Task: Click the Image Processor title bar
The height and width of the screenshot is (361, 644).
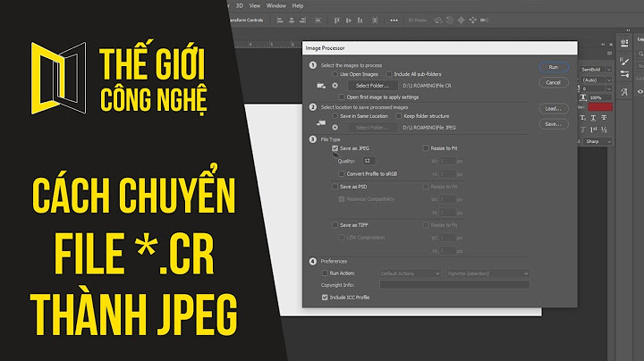Action: 439,48
